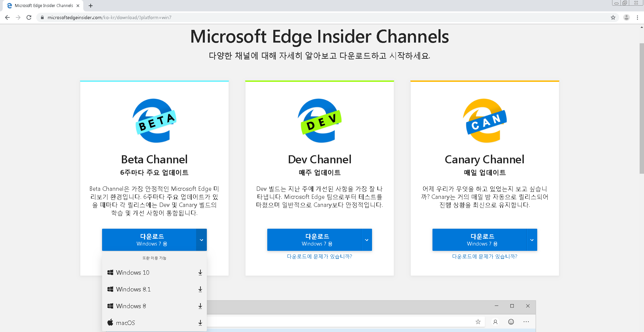
Task: Open the Chrome three-dot menu
Action: point(637,17)
